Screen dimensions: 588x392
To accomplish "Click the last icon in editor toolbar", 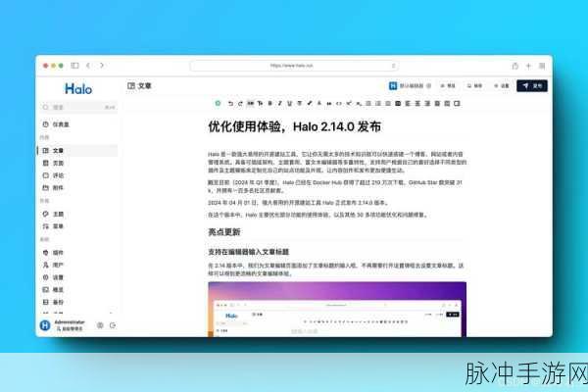I will [457, 104].
